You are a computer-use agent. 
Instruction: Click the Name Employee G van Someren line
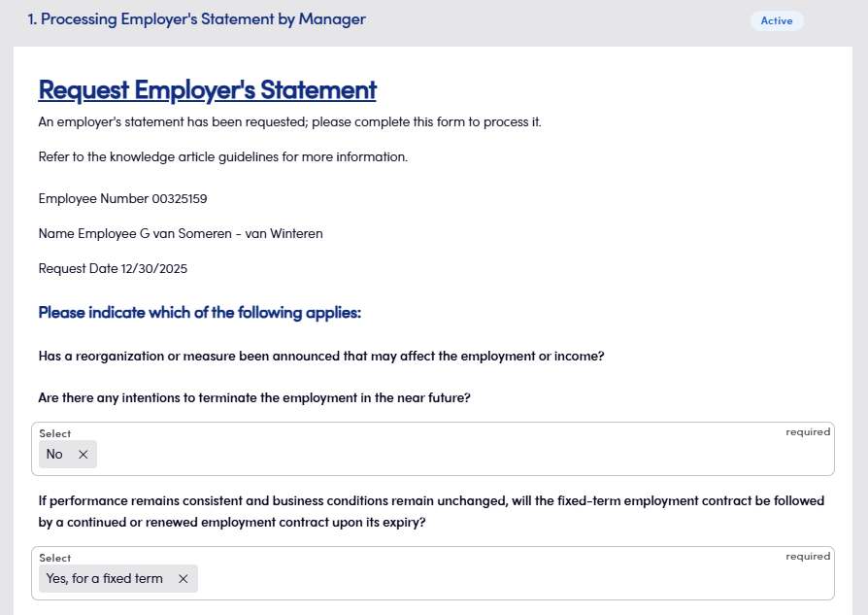pos(181,234)
